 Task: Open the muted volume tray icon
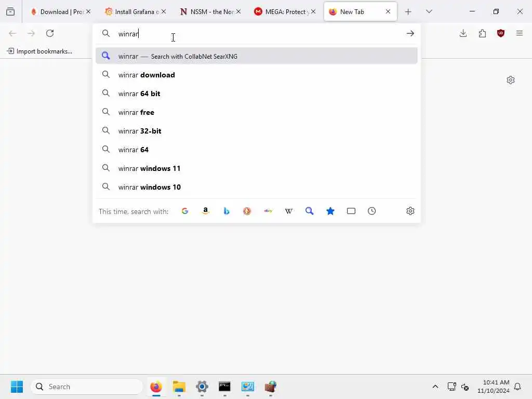point(465,387)
